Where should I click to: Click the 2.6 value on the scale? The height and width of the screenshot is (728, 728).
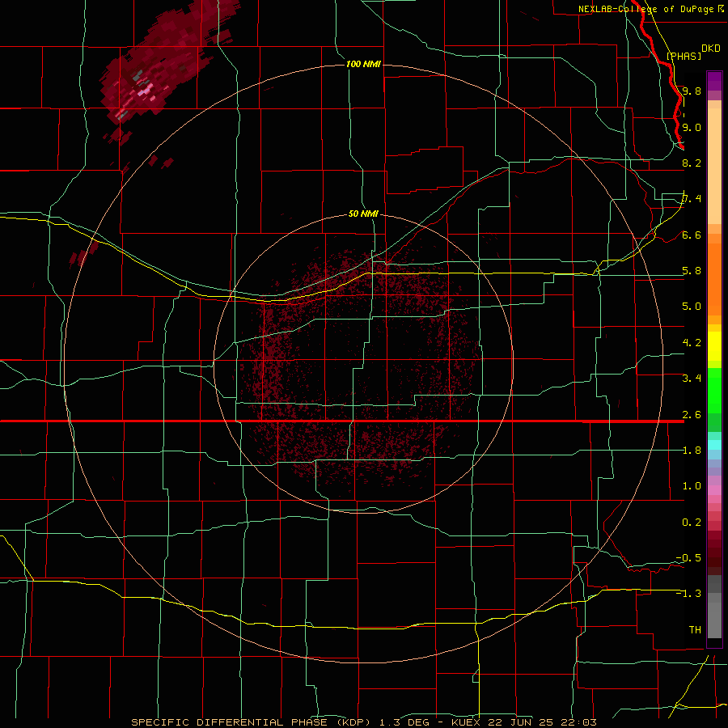click(x=692, y=415)
